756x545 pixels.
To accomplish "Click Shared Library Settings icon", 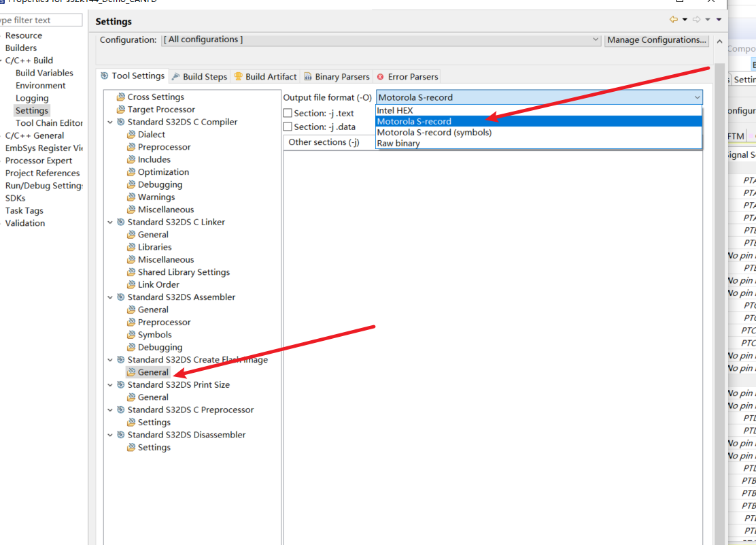I will (131, 272).
